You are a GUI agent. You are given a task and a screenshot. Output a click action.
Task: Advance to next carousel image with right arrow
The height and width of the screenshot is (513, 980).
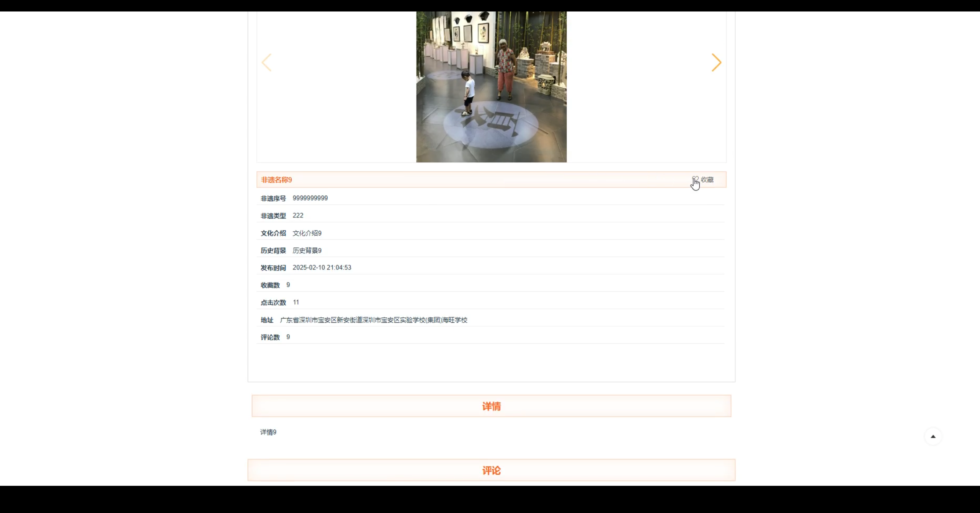click(x=716, y=62)
